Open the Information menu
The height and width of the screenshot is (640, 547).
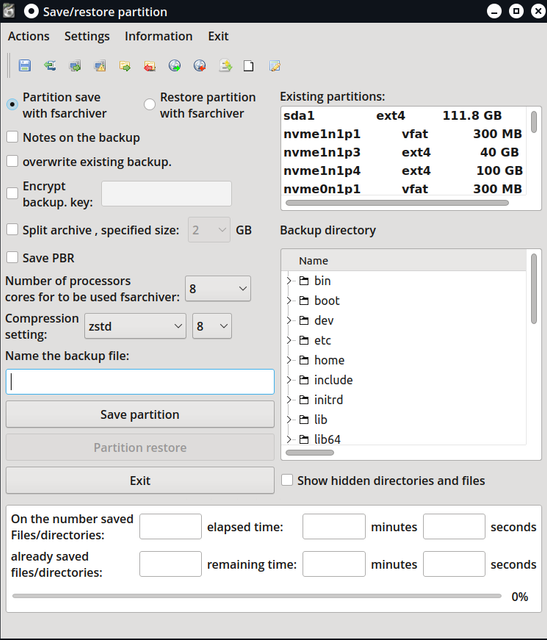click(159, 36)
